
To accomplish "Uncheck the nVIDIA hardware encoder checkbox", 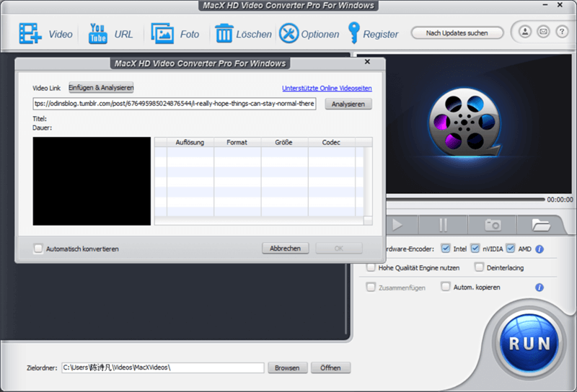I will (x=475, y=249).
